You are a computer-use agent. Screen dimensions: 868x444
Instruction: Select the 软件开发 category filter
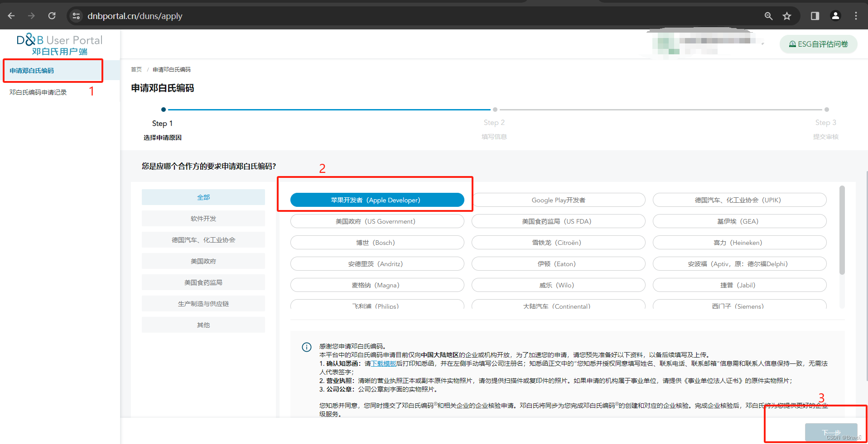click(x=203, y=219)
